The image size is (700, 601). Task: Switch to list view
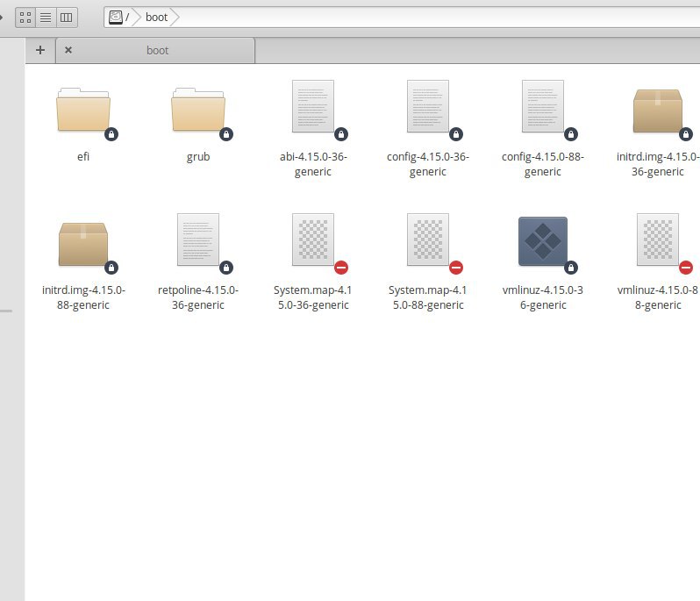click(46, 18)
